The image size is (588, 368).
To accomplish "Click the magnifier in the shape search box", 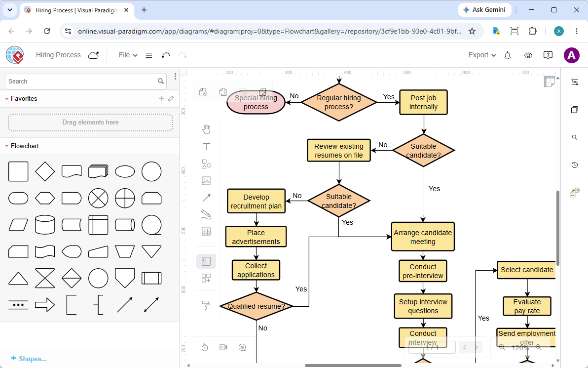I will click(x=160, y=81).
